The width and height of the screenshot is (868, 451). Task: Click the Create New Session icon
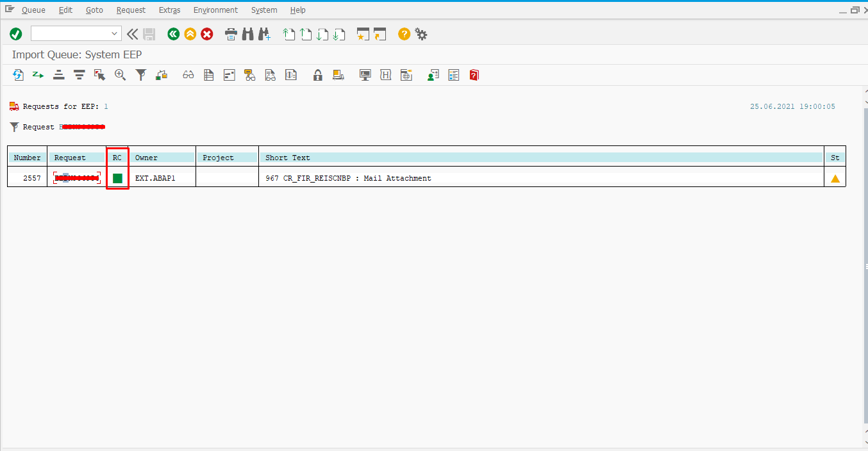(363, 34)
